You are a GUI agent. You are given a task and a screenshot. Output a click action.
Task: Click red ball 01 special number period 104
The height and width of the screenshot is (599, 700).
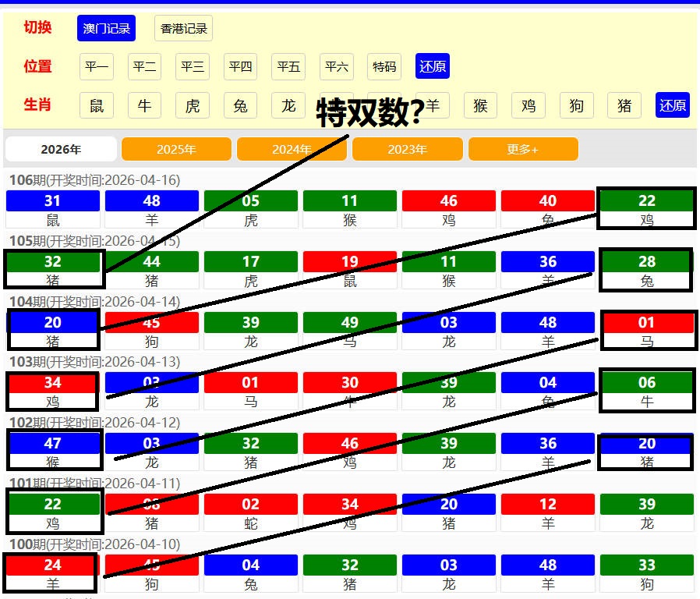click(647, 322)
